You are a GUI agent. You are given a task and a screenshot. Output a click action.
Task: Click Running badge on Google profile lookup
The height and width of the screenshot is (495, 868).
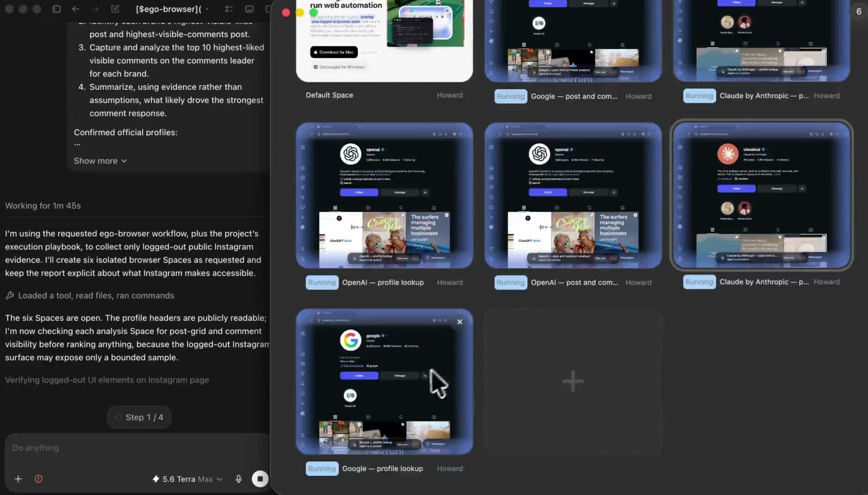[x=322, y=469]
